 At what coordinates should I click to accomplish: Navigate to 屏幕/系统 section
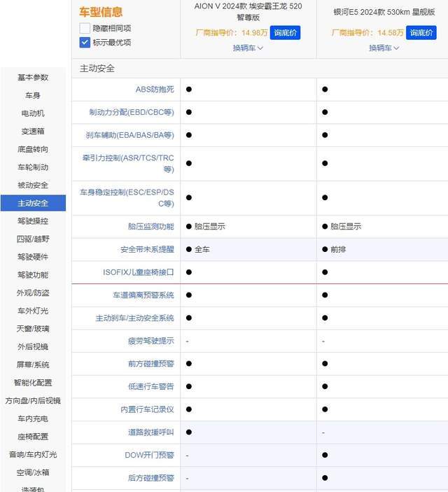coord(33,365)
